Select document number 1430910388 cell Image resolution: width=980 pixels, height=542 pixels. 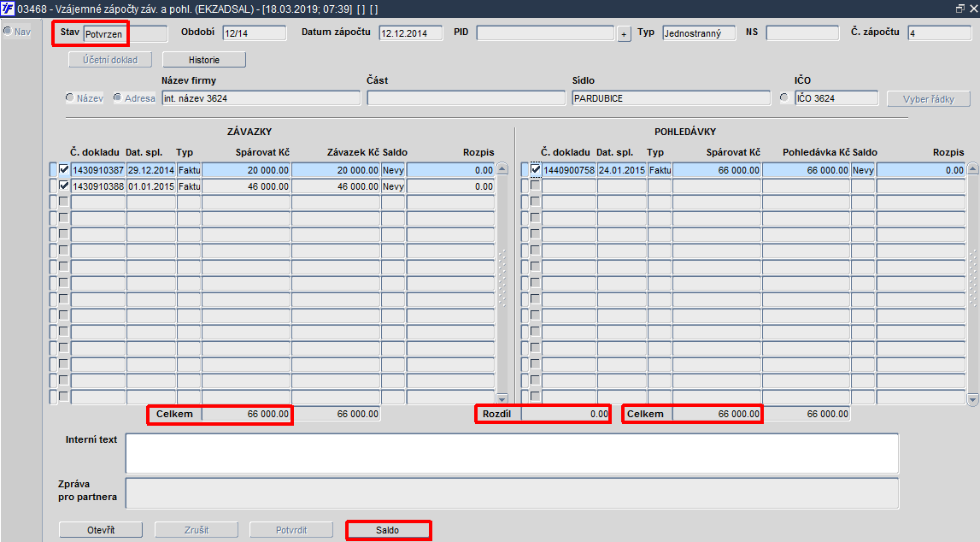pyautogui.click(x=98, y=186)
